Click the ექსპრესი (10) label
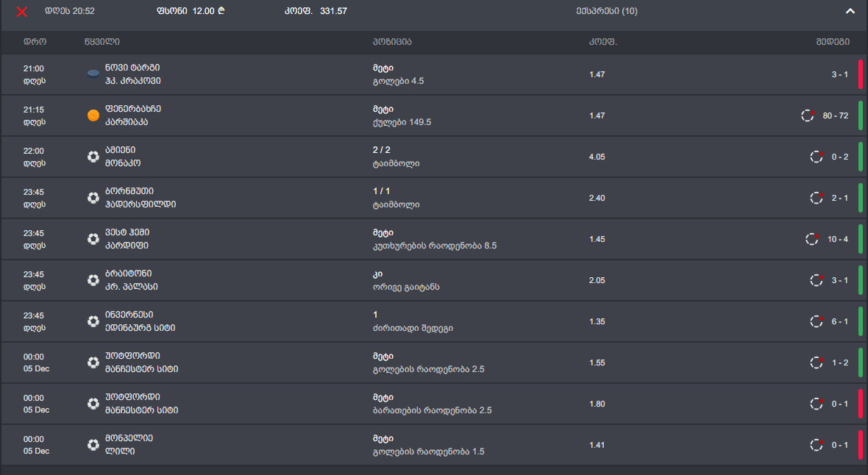868x475 pixels. coord(607,11)
